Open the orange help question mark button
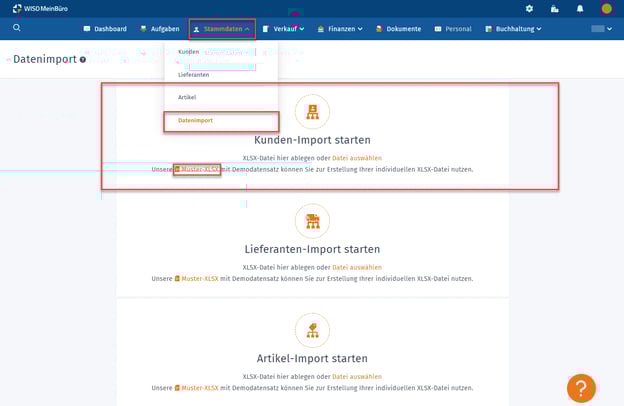This screenshot has height=406, width=624. point(581,388)
